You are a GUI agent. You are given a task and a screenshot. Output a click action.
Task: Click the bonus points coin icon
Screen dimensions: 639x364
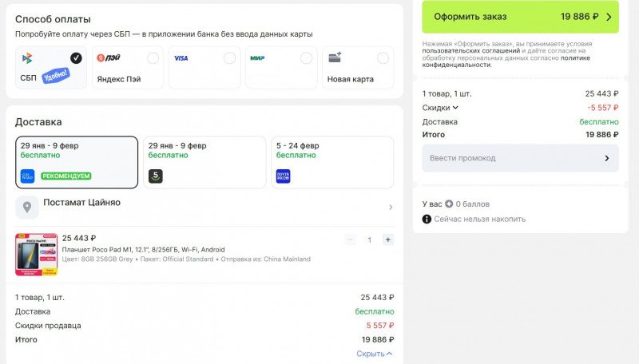449,204
